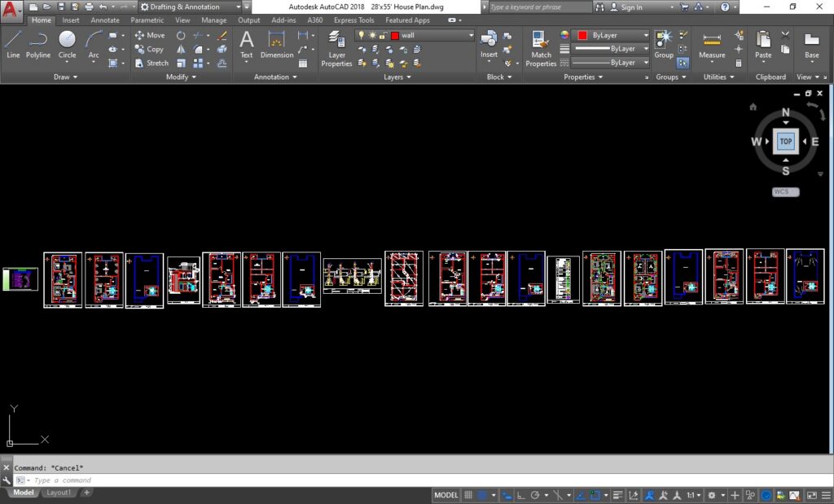Click the Customization menu icon in status bar

(827, 495)
